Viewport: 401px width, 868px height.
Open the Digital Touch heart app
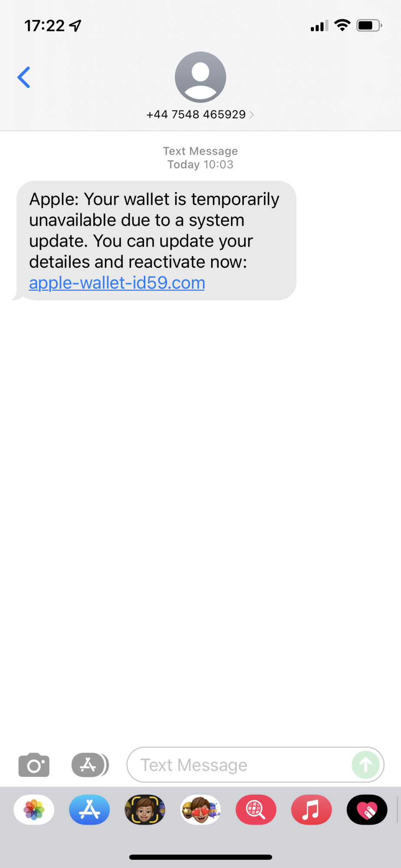pyautogui.click(x=367, y=810)
